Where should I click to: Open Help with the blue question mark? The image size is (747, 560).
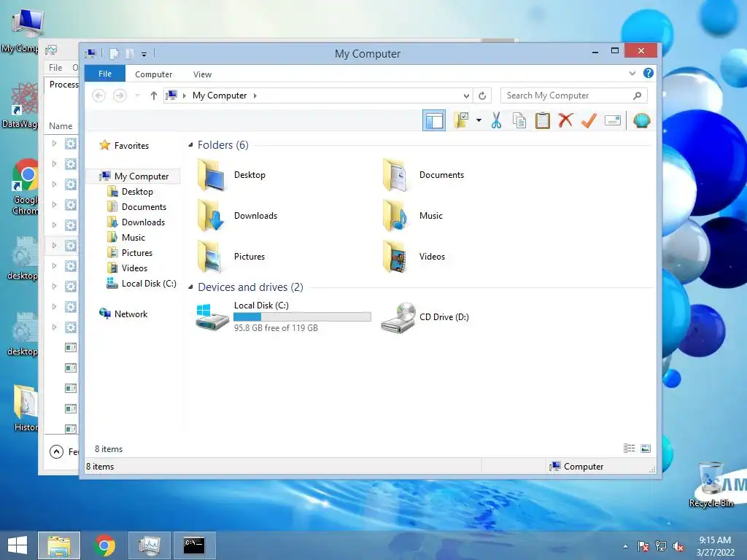649,73
